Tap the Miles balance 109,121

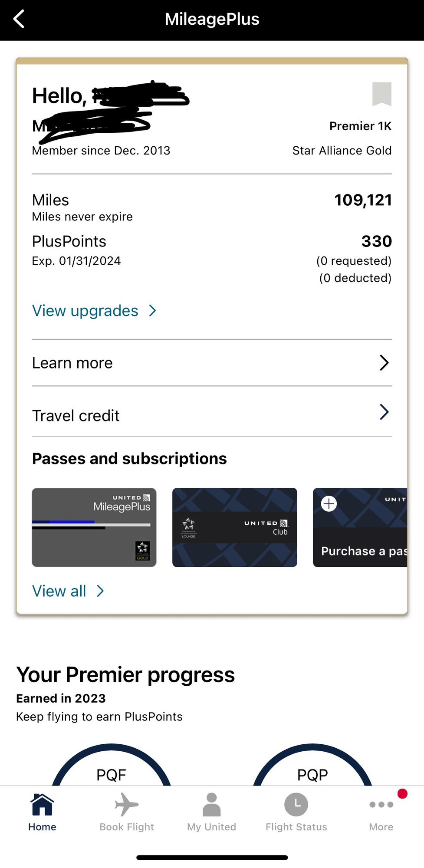(x=363, y=200)
